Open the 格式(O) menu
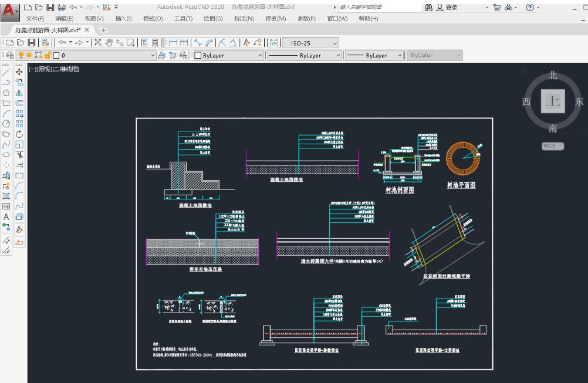588x383 pixels. 153,18
